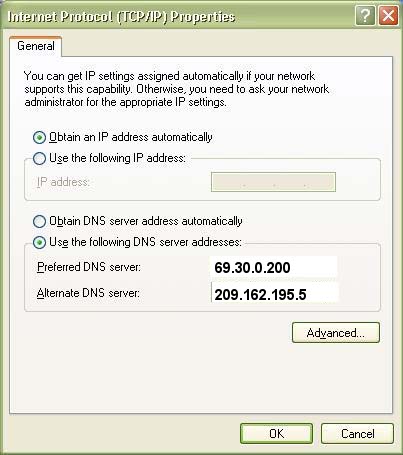
Task: Click the Preferred DNS server label
Action: tap(89, 267)
